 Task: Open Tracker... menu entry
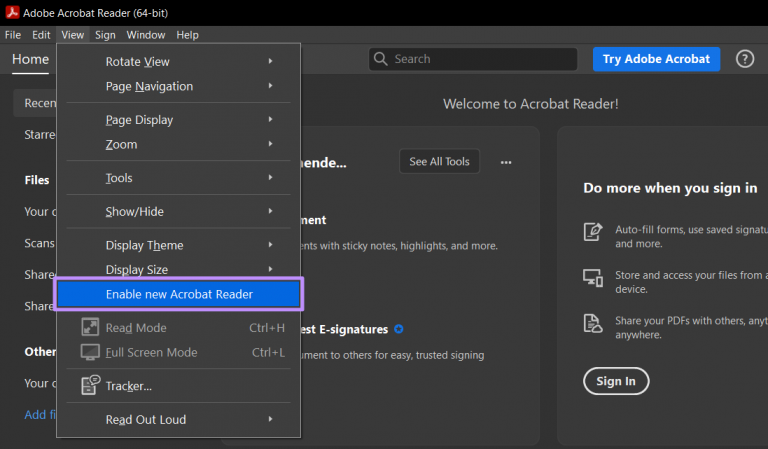coord(179,386)
